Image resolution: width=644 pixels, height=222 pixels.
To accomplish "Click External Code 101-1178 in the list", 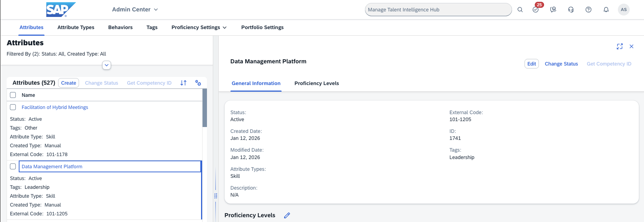I will click(57, 154).
